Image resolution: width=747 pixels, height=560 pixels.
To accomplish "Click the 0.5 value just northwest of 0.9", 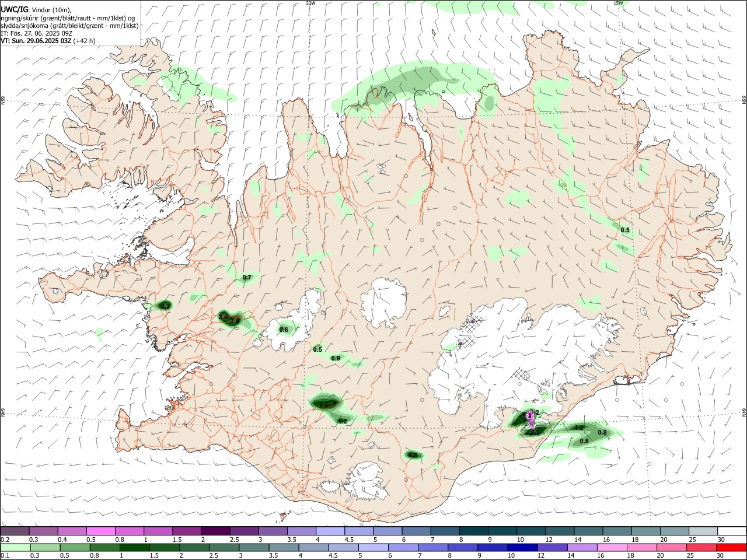I will 317,349.
